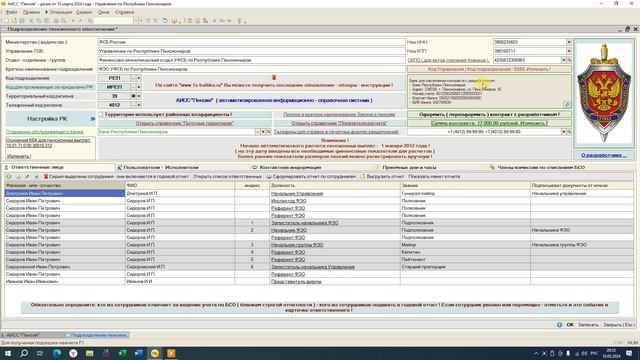Click into the Министерство (ведомство) field
The height and width of the screenshot is (360, 640).
tap(251, 42)
